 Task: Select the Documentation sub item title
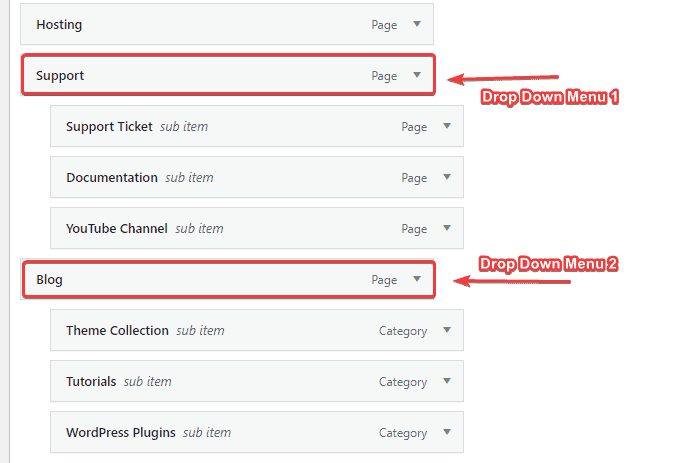111,178
